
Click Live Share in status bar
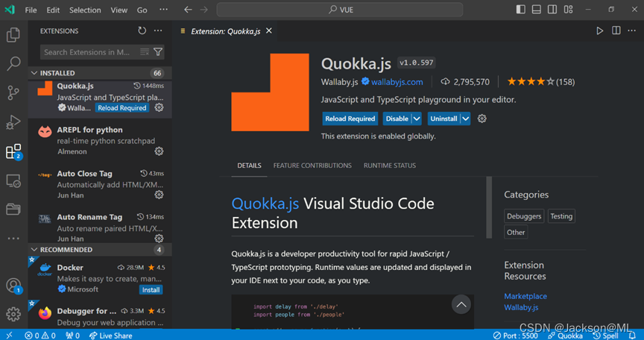(x=111, y=336)
